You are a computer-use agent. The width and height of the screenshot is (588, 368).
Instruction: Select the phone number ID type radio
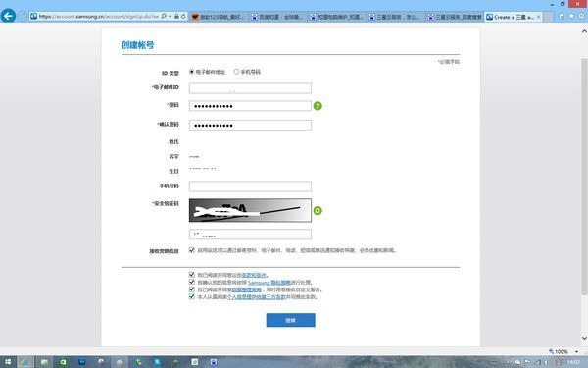coord(236,72)
